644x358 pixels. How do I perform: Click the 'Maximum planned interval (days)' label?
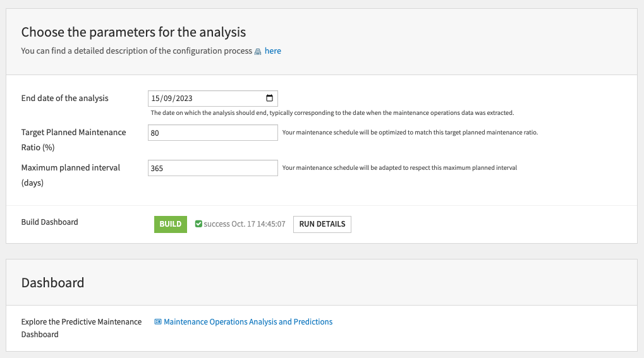[71, 175]
